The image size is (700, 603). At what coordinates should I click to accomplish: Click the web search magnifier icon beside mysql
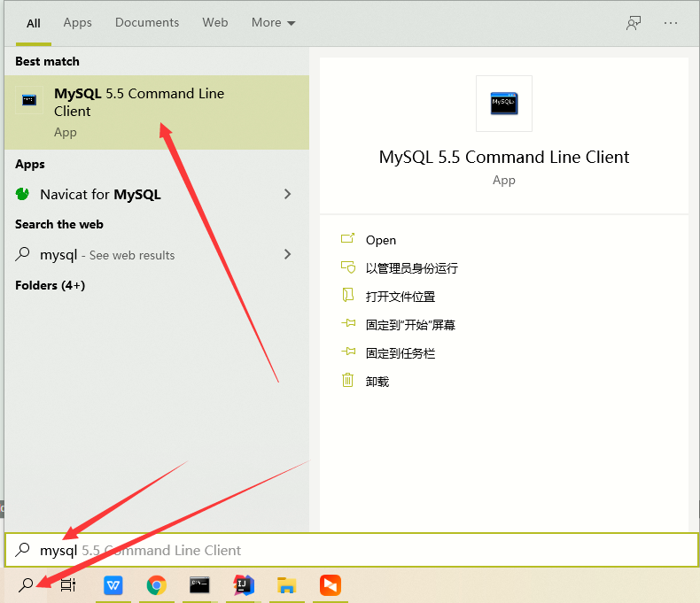22,254
